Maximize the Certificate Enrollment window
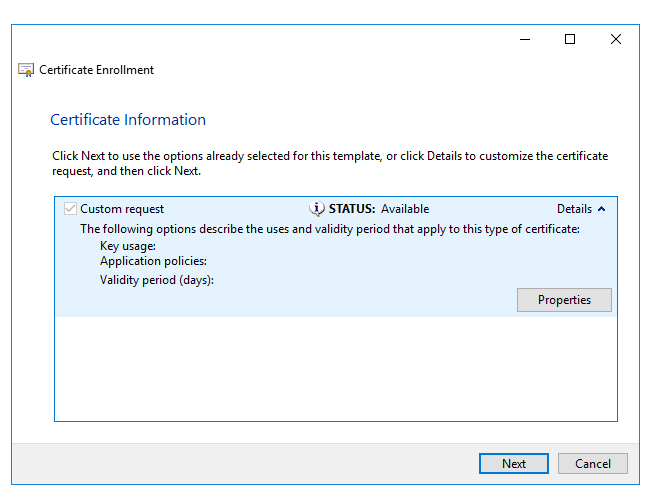The image size is (652, 494). 570,39
